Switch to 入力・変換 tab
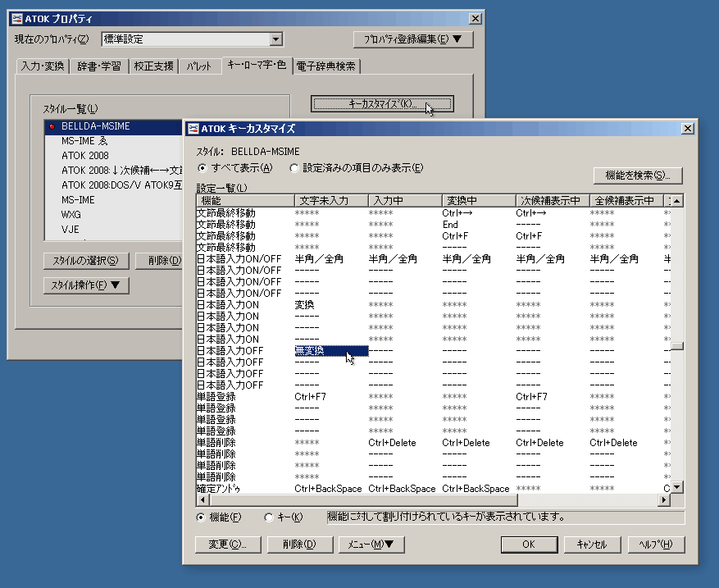The height and width of the screenshot is (588, 719). click(43, 66)
